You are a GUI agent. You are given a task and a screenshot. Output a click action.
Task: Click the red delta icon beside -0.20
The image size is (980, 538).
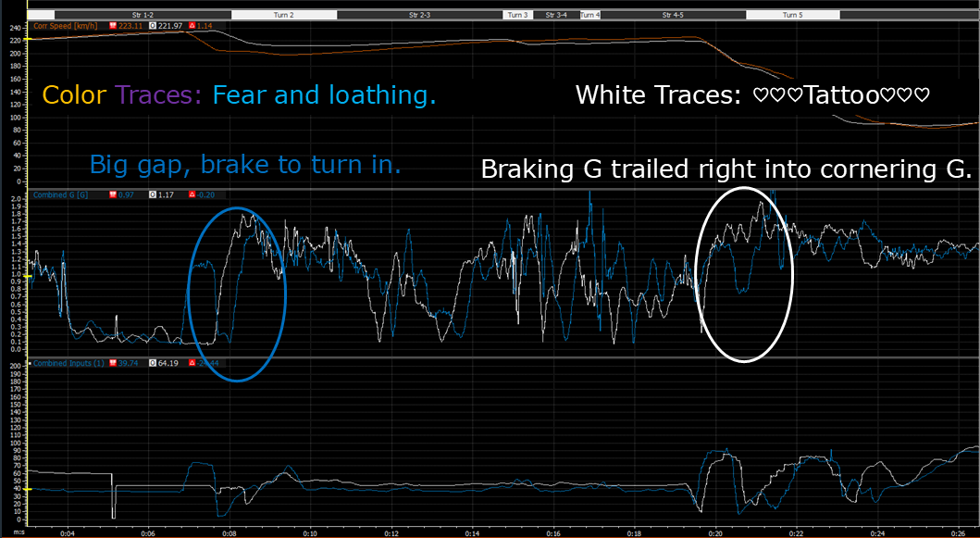192,194
